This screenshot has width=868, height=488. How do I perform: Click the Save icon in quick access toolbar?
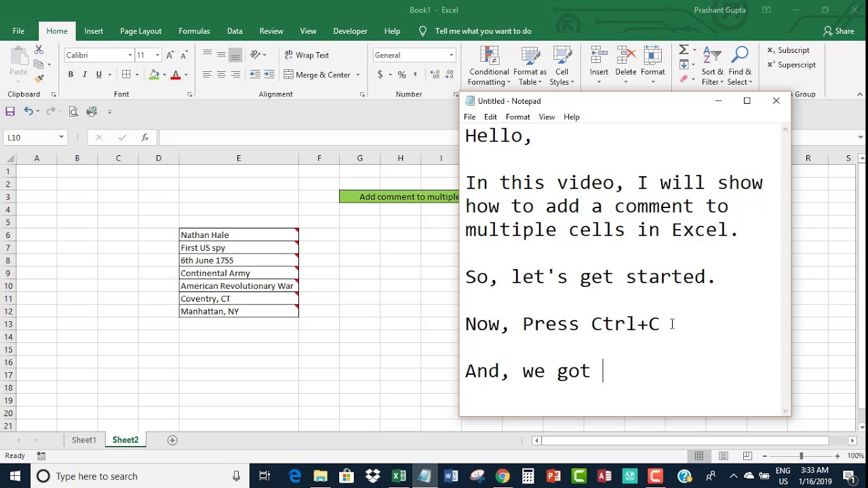click(x=10, y=111)
